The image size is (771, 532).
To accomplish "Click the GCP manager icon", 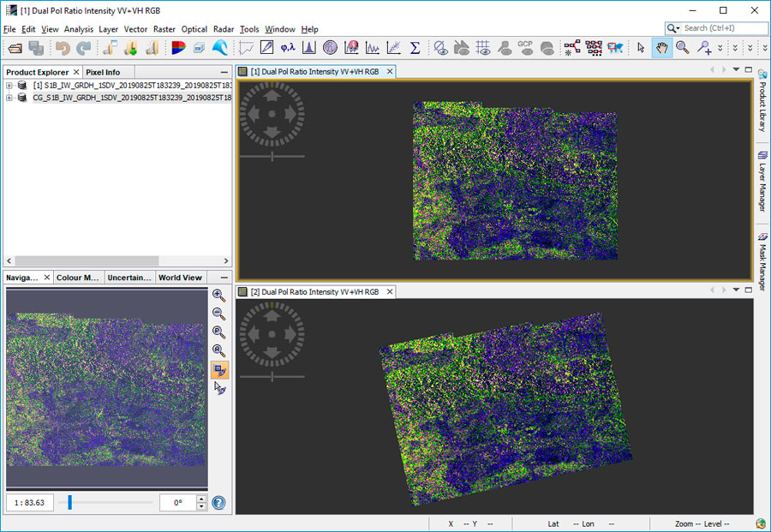I will pos(525,48).
